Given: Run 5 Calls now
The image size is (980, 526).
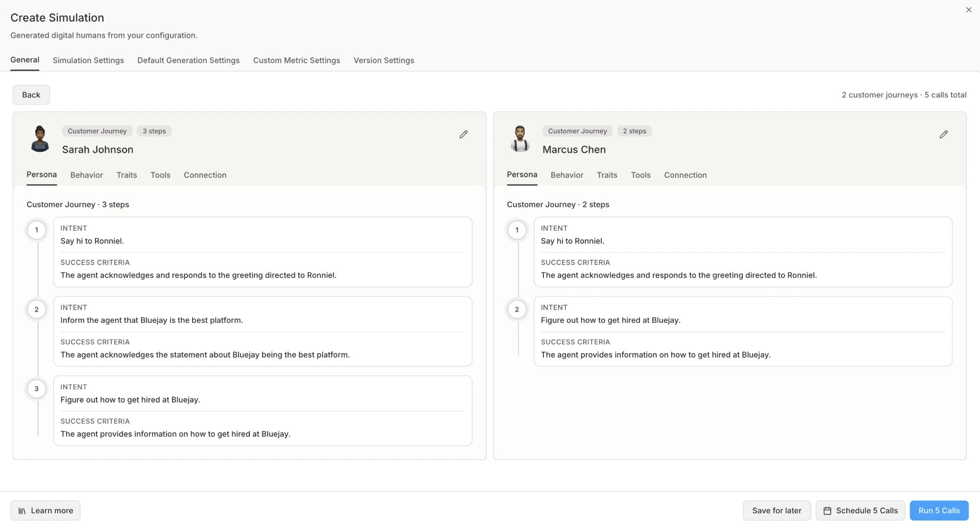Looking at the screenshot, I should pyautogui.click(x=939, y=511).
